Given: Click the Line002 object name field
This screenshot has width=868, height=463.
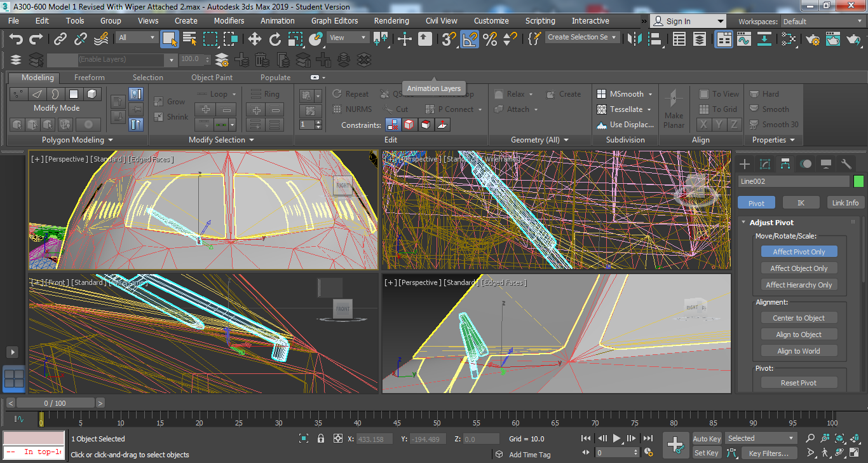Looking at the screenshot, I should click(793, 181).
